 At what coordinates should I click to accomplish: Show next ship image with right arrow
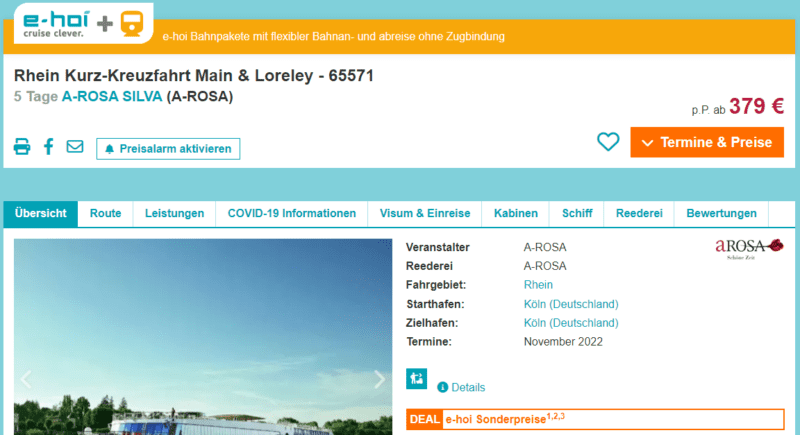pos(379,379)
